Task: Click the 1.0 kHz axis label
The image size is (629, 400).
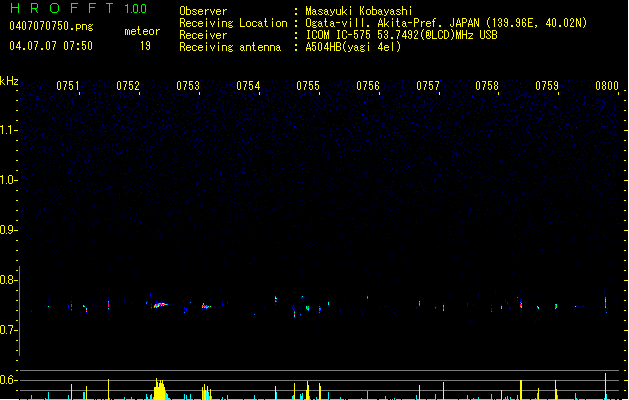Action: [x=8, y=180]
